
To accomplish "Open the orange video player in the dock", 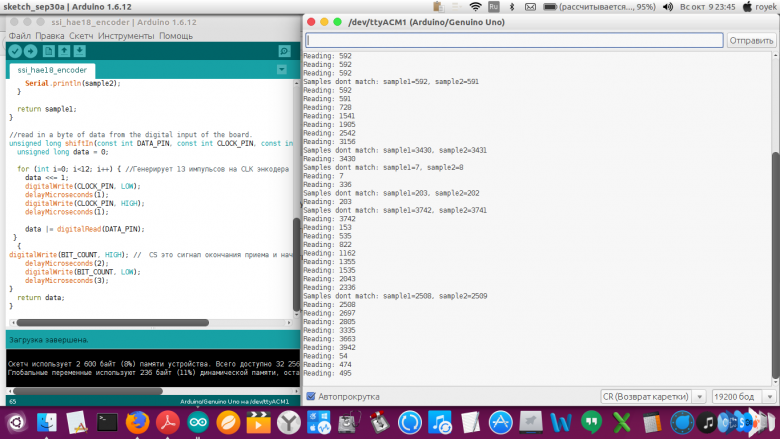I will click(259, 423).
